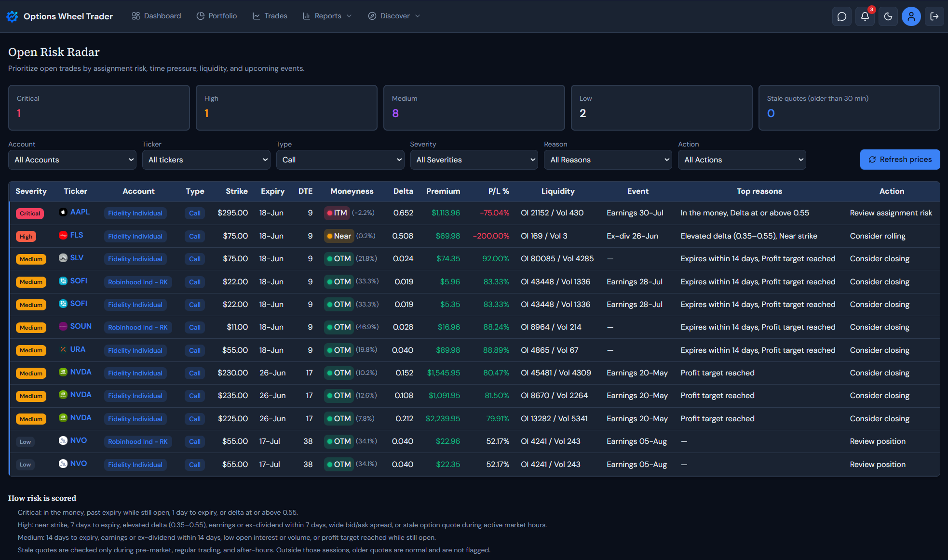This screenshot has width=948, height=560.
Task: Open the SLV ticker link
Action: [x=77, y=258]
